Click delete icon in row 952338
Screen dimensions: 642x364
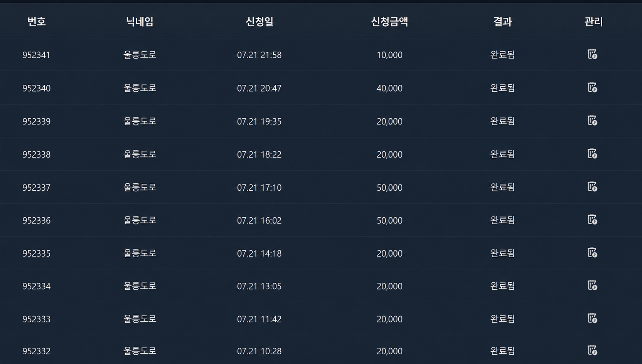(x=592, y=153)
